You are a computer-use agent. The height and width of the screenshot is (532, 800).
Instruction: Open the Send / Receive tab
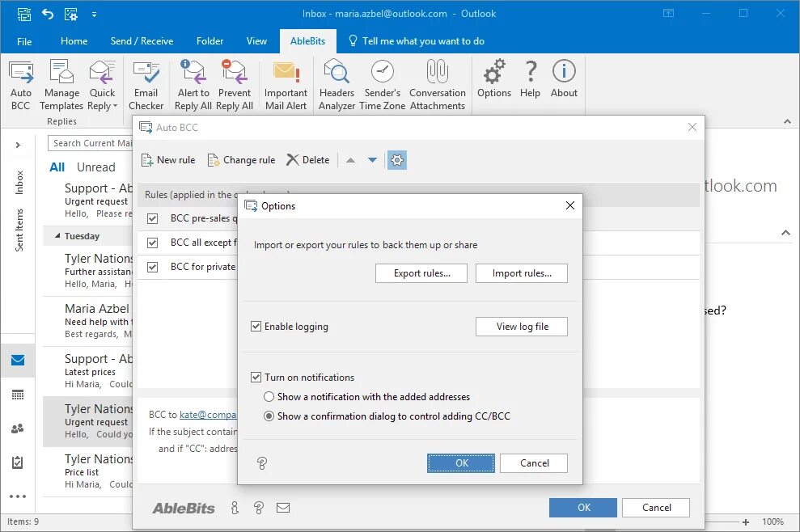[142, 41]
